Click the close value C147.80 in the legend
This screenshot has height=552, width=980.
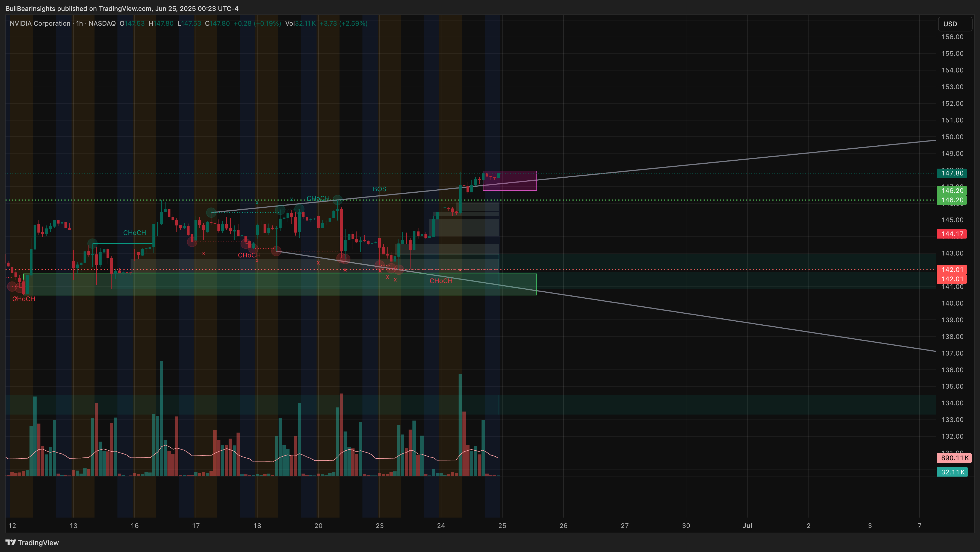pyautogui.click(x=217, y=24)
